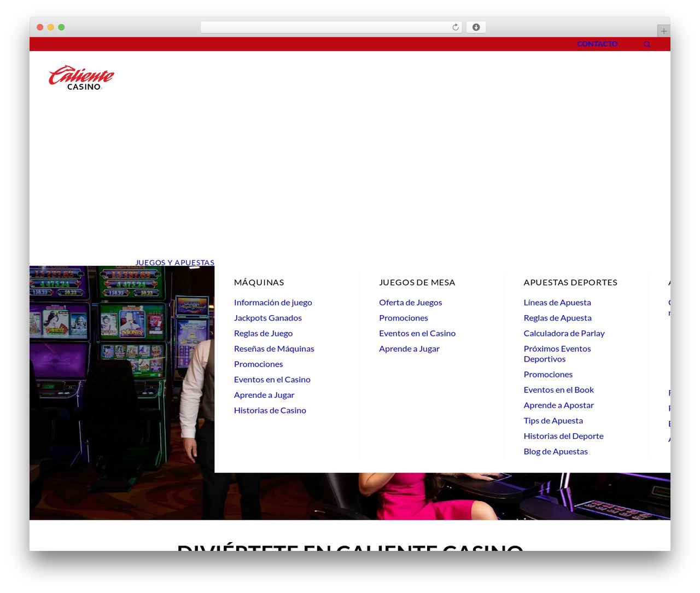Open Aprende a Jugar under Máquinas
The height and width of the screenshot is (593, 700).
(x=264, y=394)
